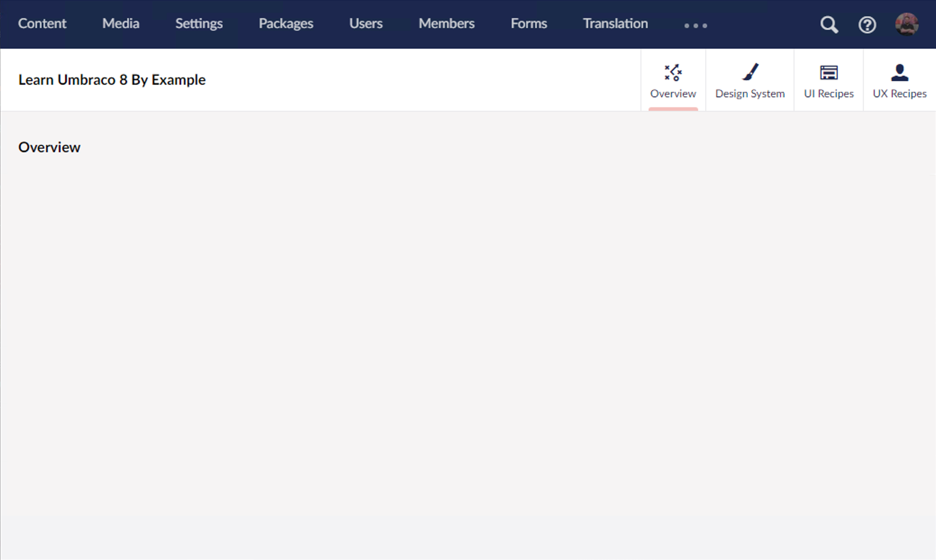Select the Overview tab
Image resolution: width=936 pixels, height=560 pixels.
pos(673,81)
